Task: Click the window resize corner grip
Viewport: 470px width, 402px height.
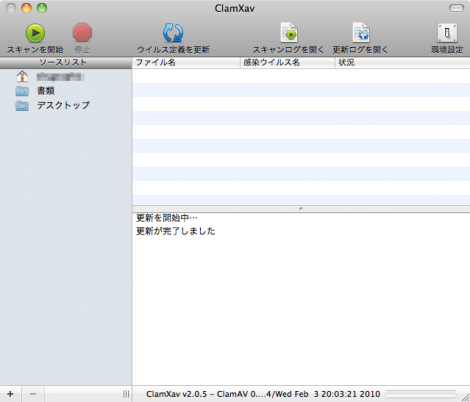Action: click(x=465, y=397)
